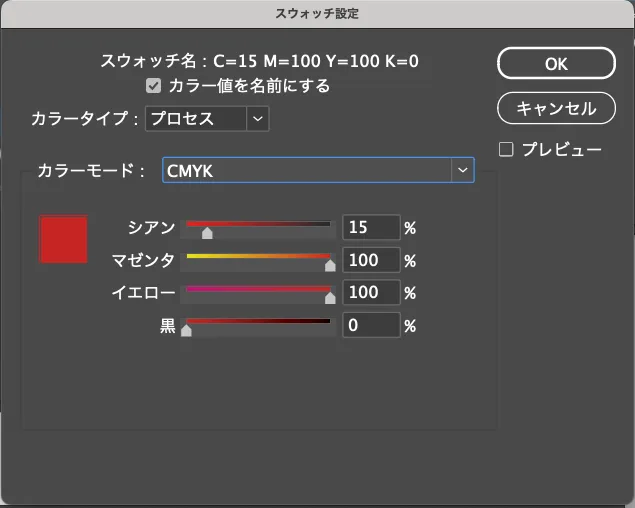The height and width of the screenshot is (508, 635).
Task: Click the シアン label
Action: 151,227
